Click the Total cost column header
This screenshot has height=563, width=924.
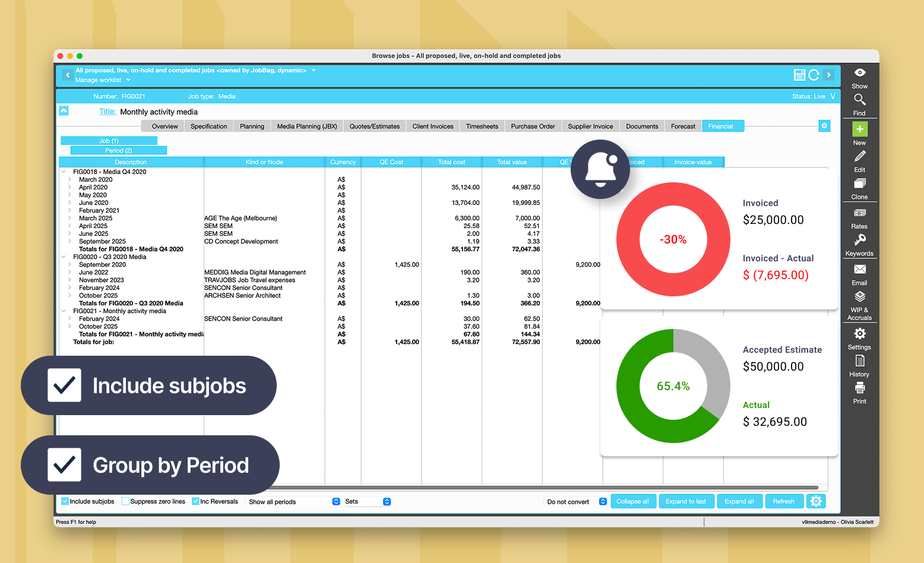451,162
